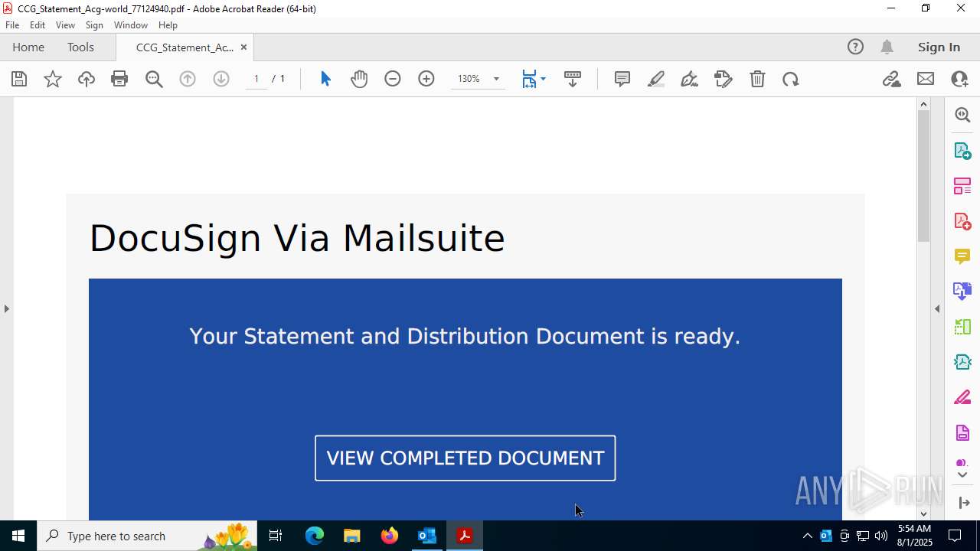Open the Window menu

[x=131, y=25]
